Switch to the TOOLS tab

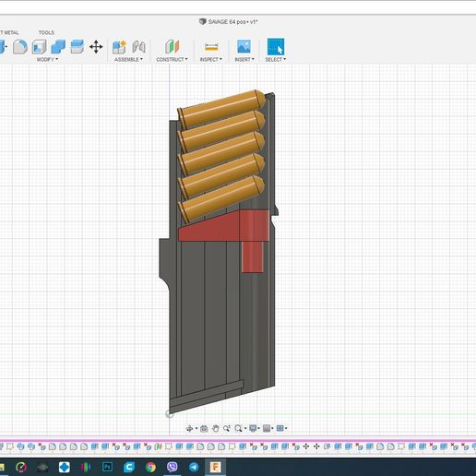pos(46,32)
